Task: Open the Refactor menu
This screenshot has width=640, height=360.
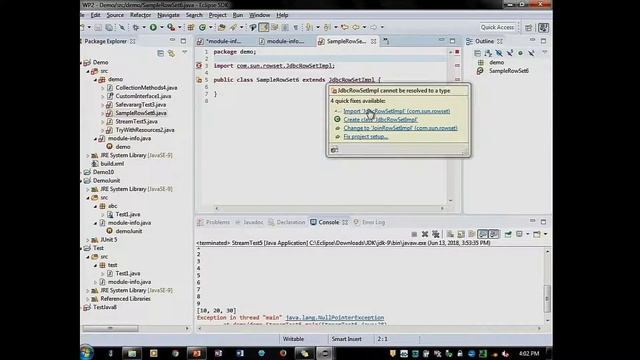Action: pos(140,15)
